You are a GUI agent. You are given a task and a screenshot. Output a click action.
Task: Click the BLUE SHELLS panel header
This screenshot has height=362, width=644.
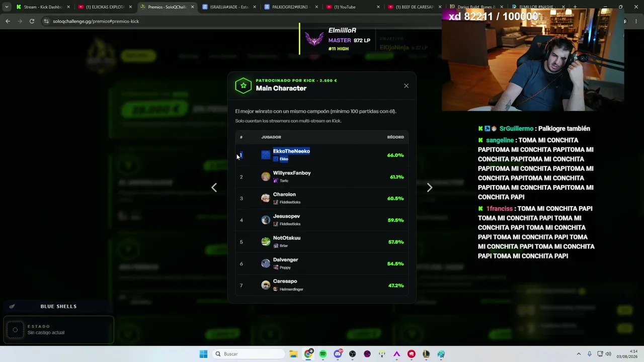[58, 306]
